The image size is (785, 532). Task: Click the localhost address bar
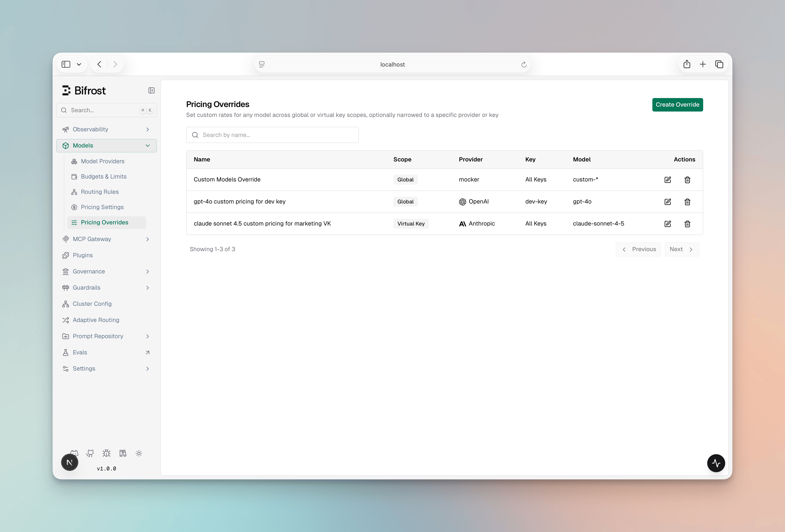tap(392, 65)
